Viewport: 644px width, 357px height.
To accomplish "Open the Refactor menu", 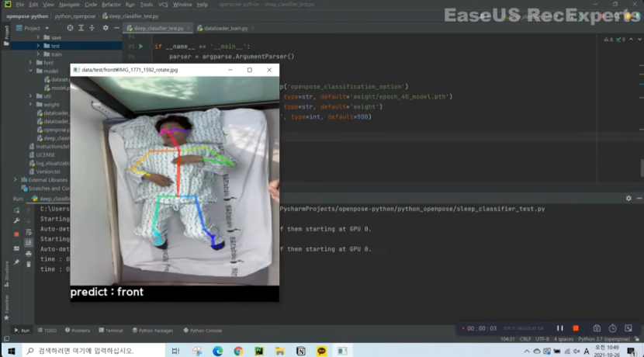I will pos(111,5).
